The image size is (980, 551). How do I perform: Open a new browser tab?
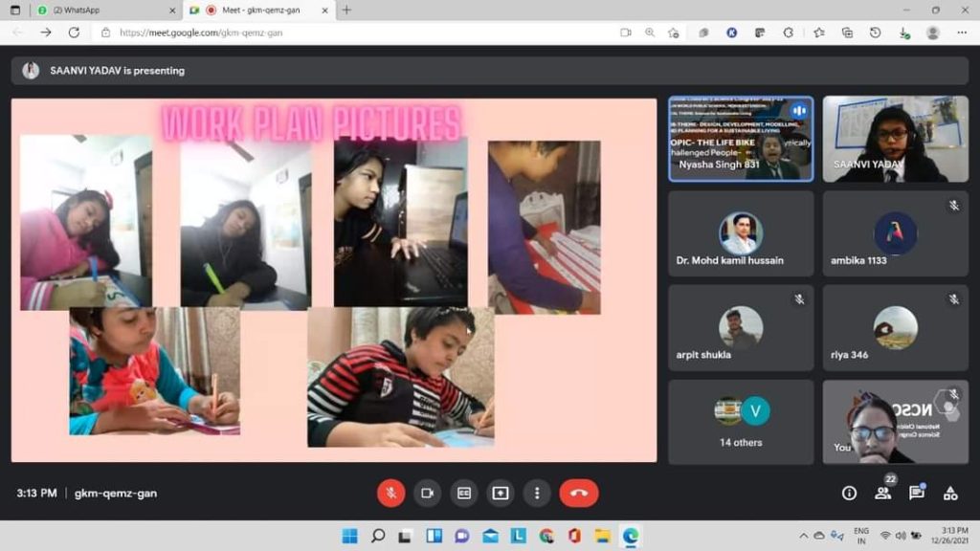coord(346,10)
